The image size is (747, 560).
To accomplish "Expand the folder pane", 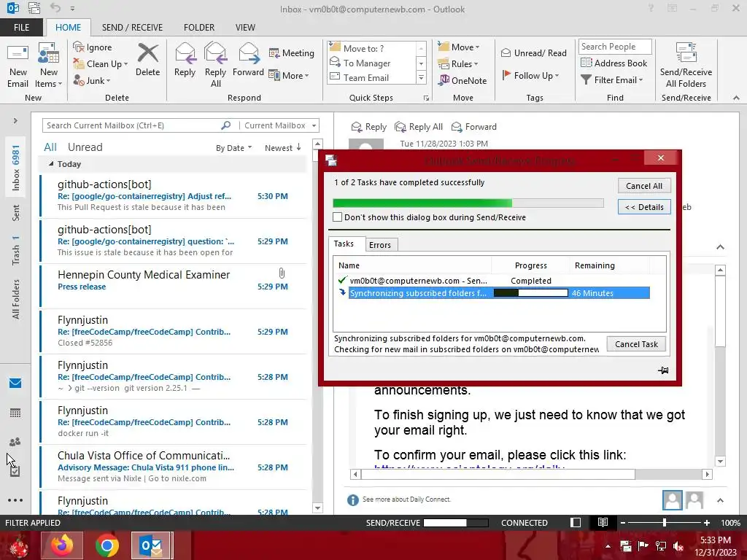I will 15,120.
